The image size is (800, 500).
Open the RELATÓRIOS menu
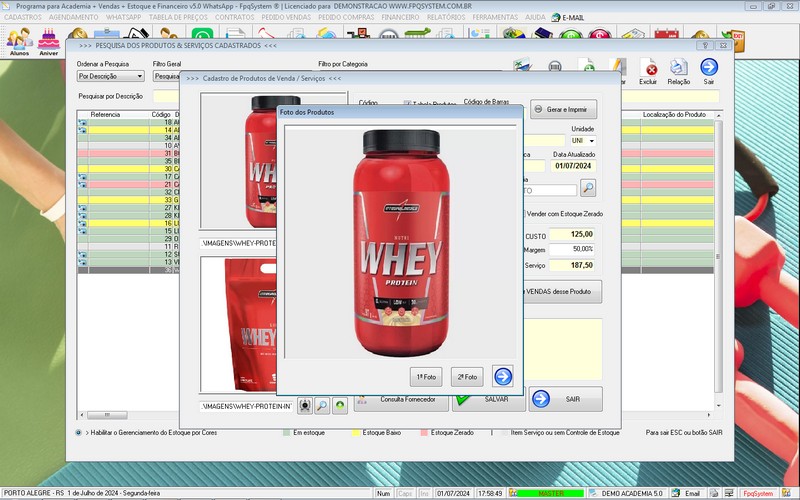tap(446, 17)
